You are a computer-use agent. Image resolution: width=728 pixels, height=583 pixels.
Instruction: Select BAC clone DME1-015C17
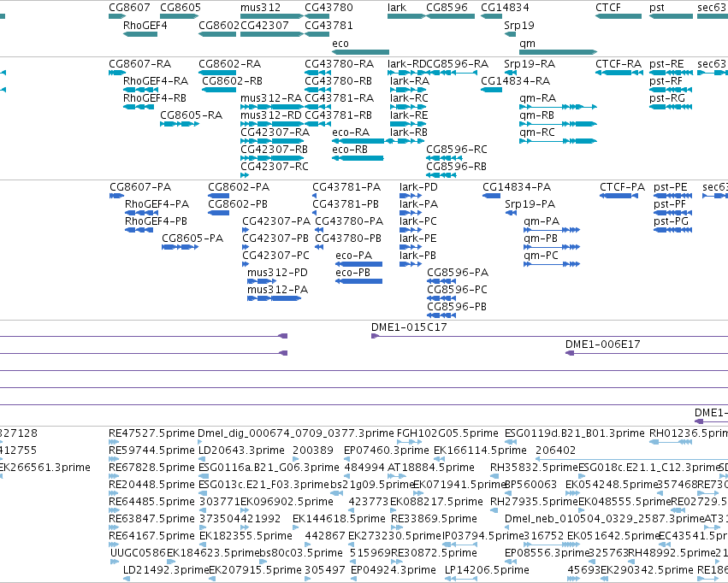(409, 327)
